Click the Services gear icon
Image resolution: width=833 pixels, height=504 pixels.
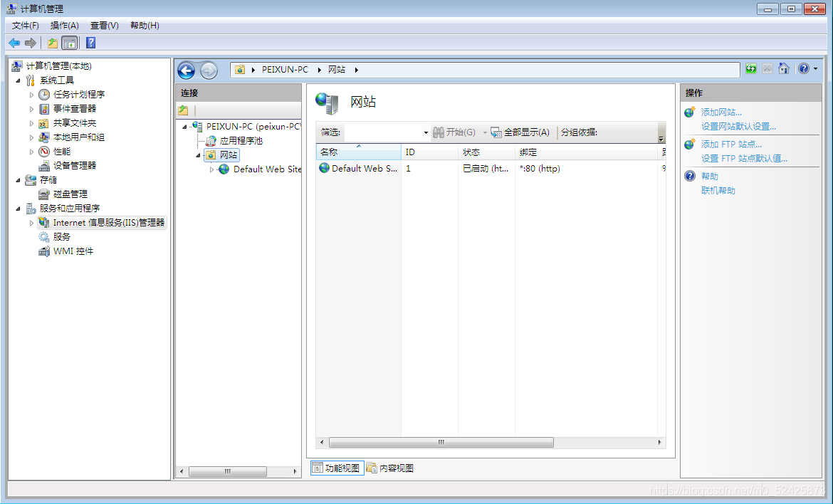pyautogui.click(x=45, y=237)
